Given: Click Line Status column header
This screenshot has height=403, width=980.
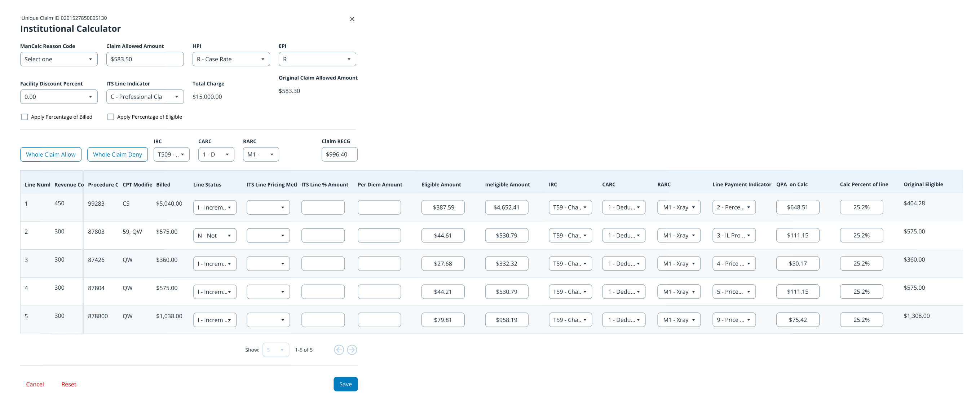Looking at the screenshot, I should [207, 185].
